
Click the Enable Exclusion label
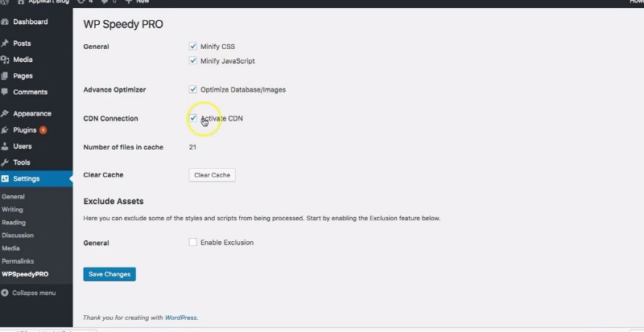[227, 243]
